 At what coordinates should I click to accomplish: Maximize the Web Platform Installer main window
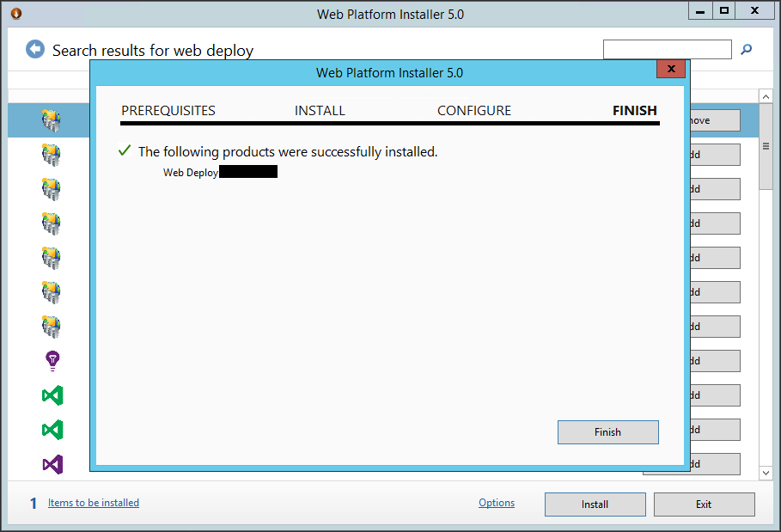(x=724, y=10)
